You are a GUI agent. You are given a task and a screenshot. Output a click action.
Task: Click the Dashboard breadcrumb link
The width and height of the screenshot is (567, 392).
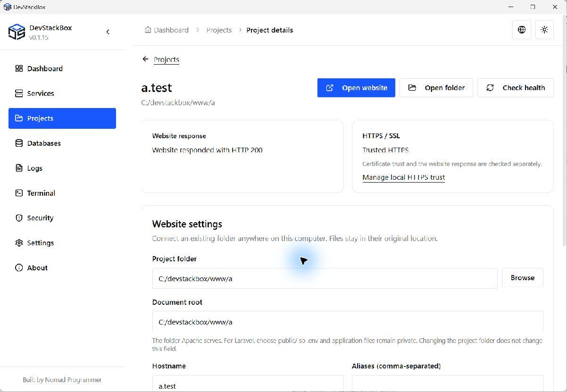[x=167, y=30]
